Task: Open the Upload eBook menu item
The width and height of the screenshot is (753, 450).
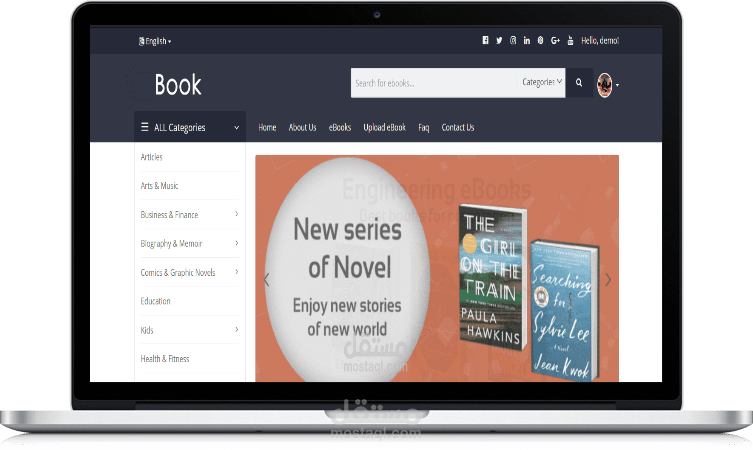Action: (x=385, y=127)
